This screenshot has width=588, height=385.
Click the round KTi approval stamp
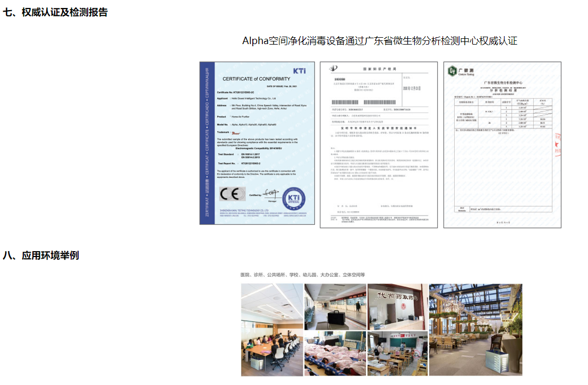pyautogui.click(x=293, y=199)
